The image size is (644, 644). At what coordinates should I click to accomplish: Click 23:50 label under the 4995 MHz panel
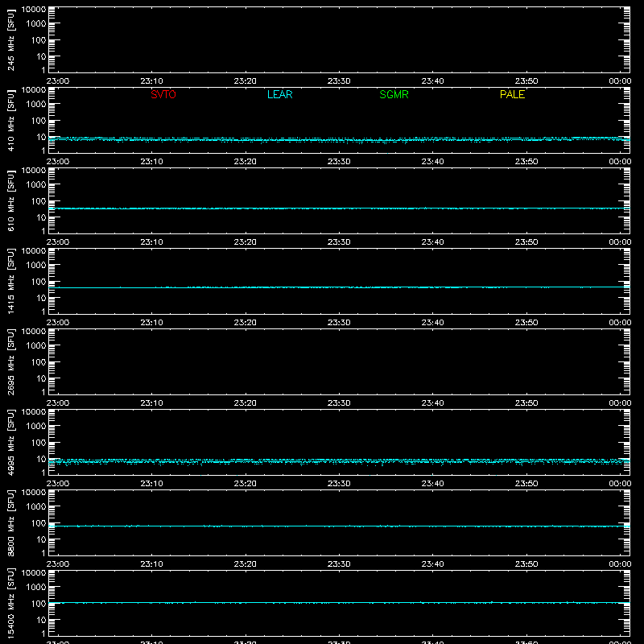526,484
